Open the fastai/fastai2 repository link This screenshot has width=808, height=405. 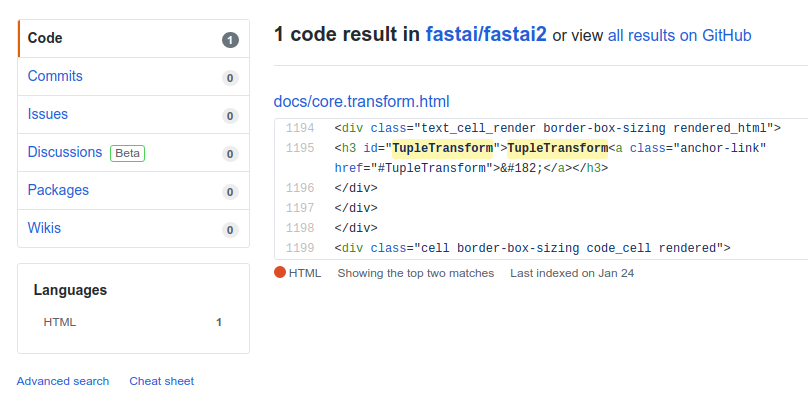coord(486,35)
